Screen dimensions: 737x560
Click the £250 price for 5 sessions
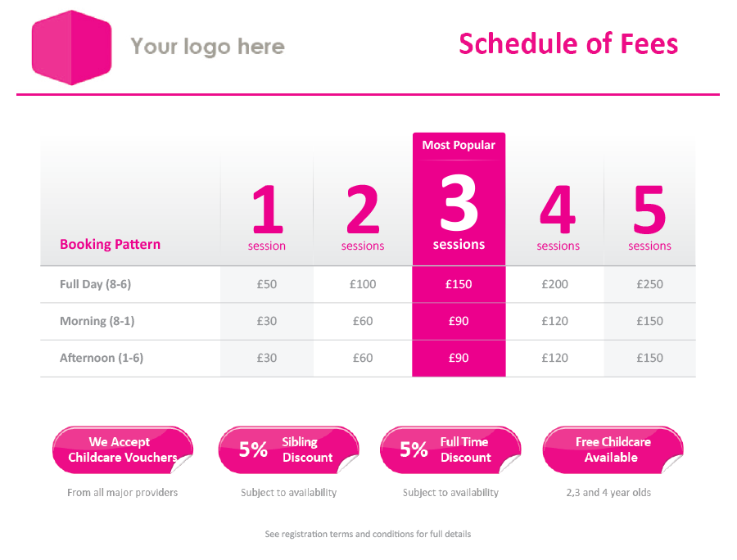click(x=649, y=284)
